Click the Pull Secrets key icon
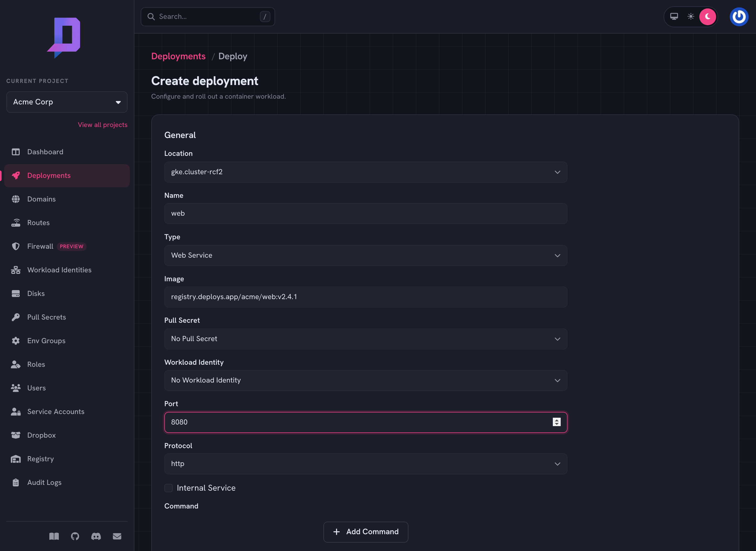The width and height of the screenshot is (756, 551). pos(16,317)
